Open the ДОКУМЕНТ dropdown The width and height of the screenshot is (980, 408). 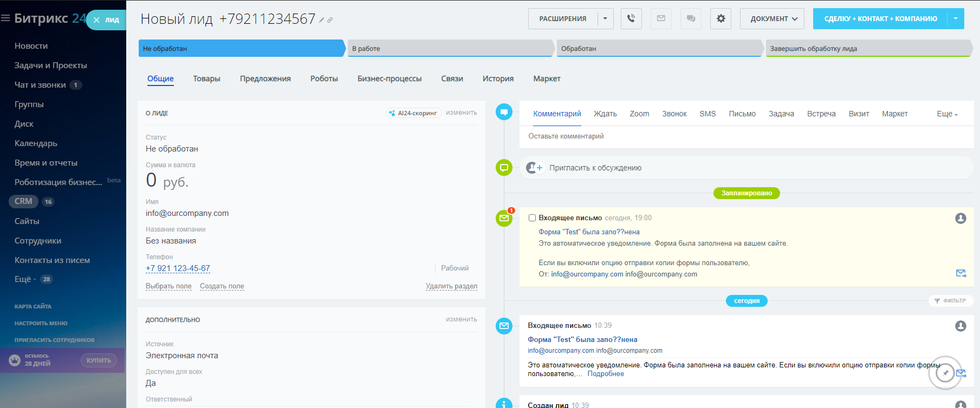[x=772, y=18]
